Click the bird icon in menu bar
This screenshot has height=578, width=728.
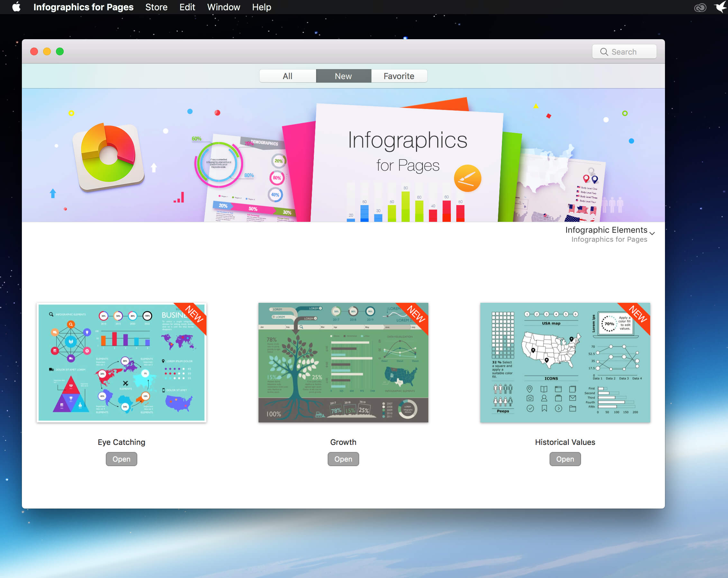point(721,7)
